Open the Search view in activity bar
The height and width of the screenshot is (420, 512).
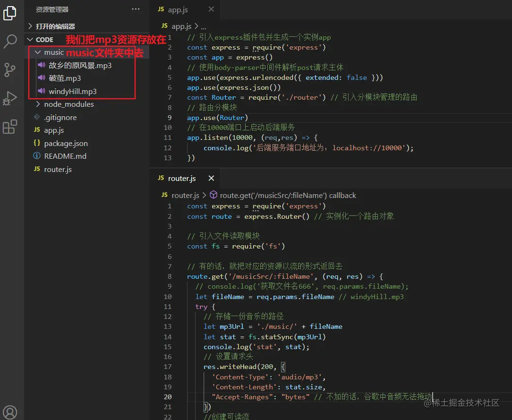(x=10, y=42)
